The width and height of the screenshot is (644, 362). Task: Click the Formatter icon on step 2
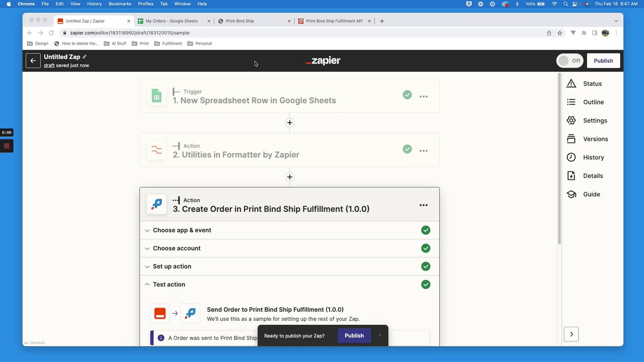[156, 150]
